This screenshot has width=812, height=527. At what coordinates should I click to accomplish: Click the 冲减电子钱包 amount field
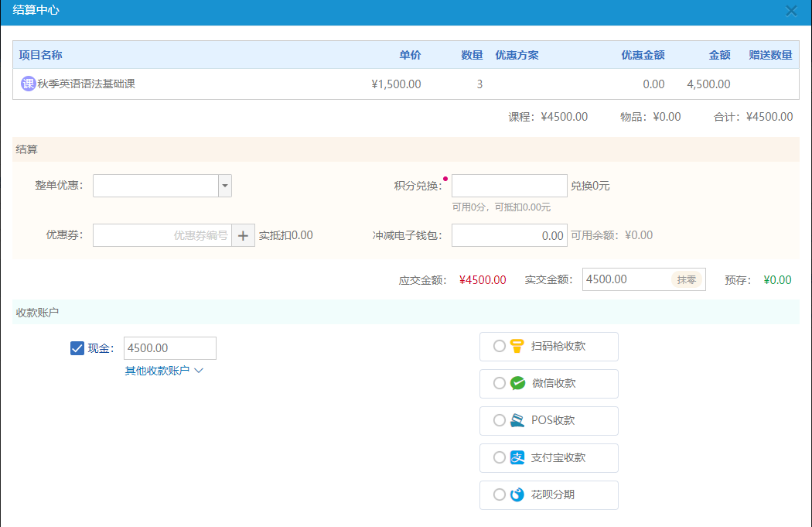pyautogui.click(x=509, y=236)
